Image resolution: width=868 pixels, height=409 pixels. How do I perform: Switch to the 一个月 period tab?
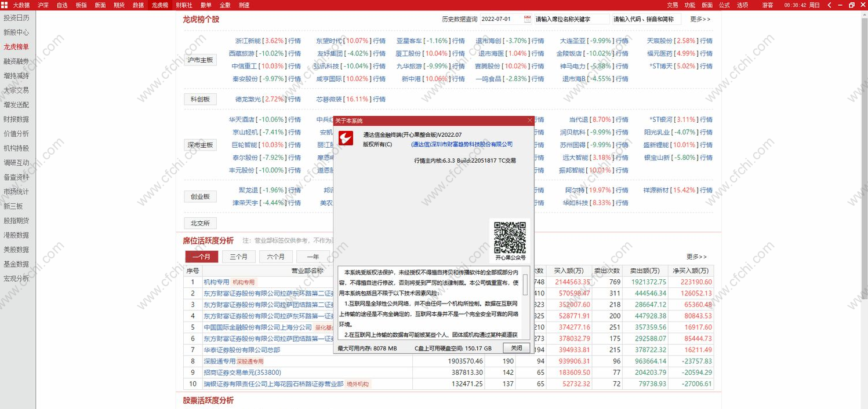coord(202,257)
